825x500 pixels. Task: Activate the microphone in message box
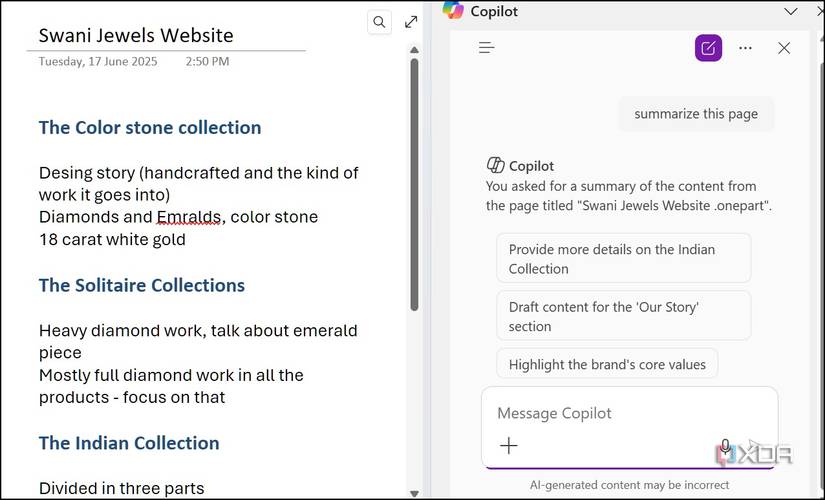(725, 446)
